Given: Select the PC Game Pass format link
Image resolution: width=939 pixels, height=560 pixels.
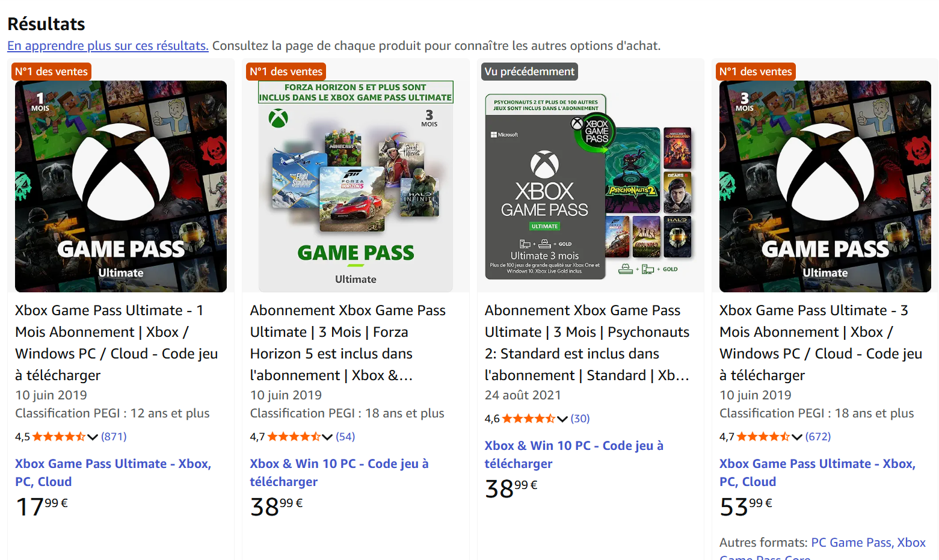Looking at the screenshot, I should point(851,543).
